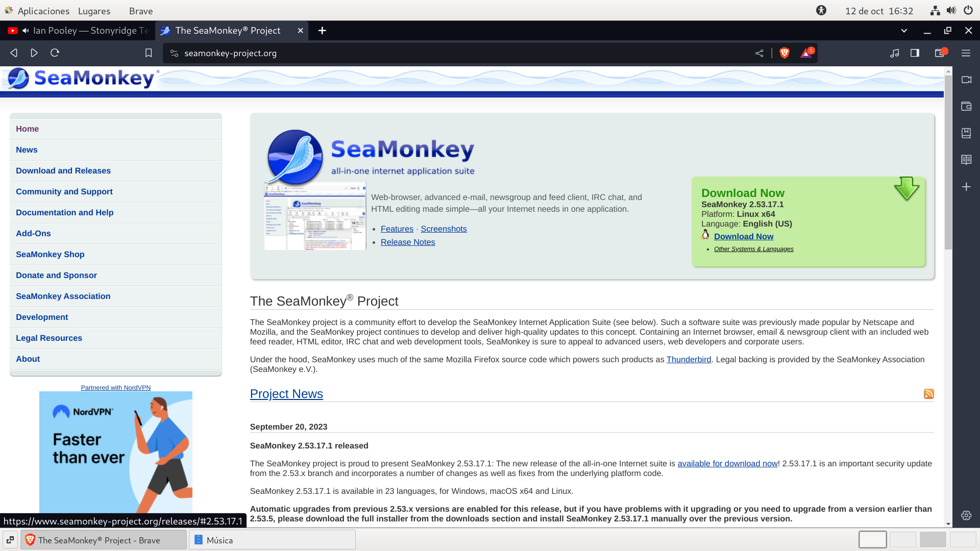
Task: Mute the Ian Pooley tab audio
Action: coord(26,31)
